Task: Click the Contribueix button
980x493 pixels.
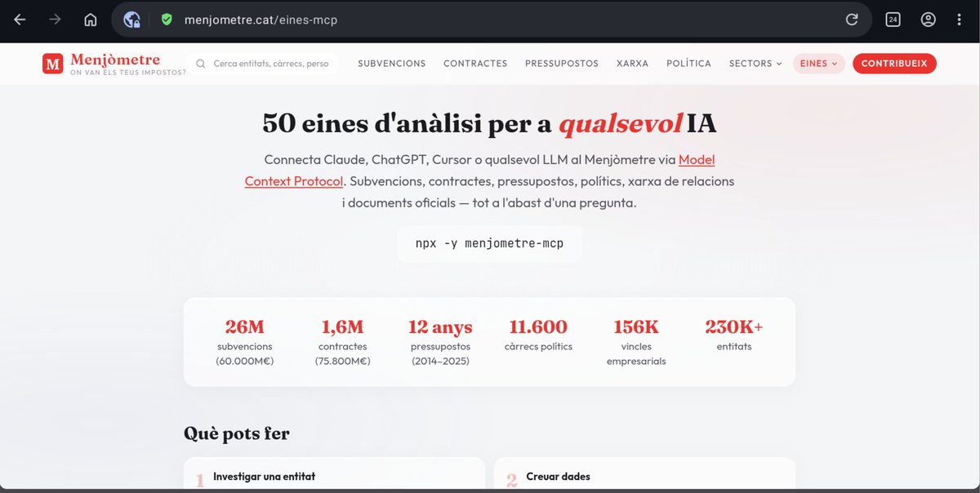Action: pyautogui.click(x=894, y=64)
